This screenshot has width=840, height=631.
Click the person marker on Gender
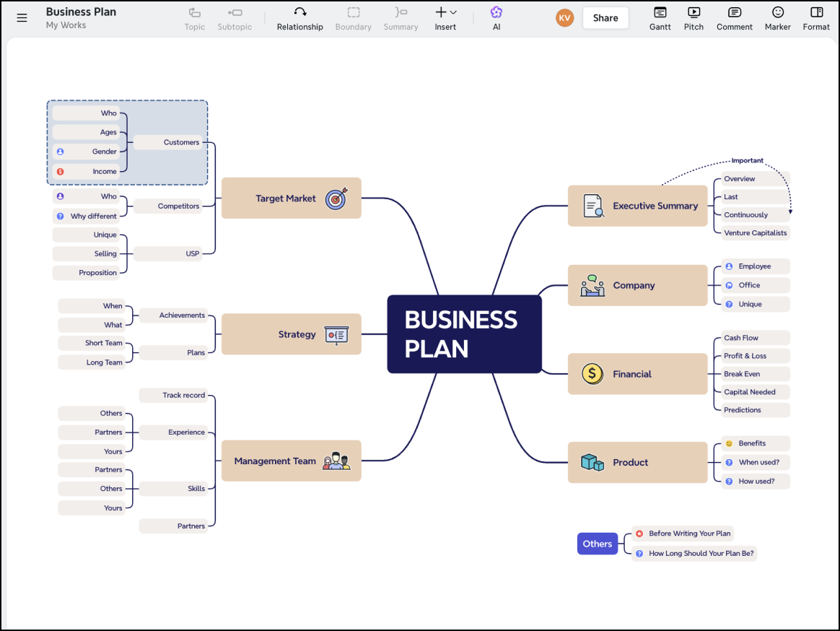click(x=61, y=152)
